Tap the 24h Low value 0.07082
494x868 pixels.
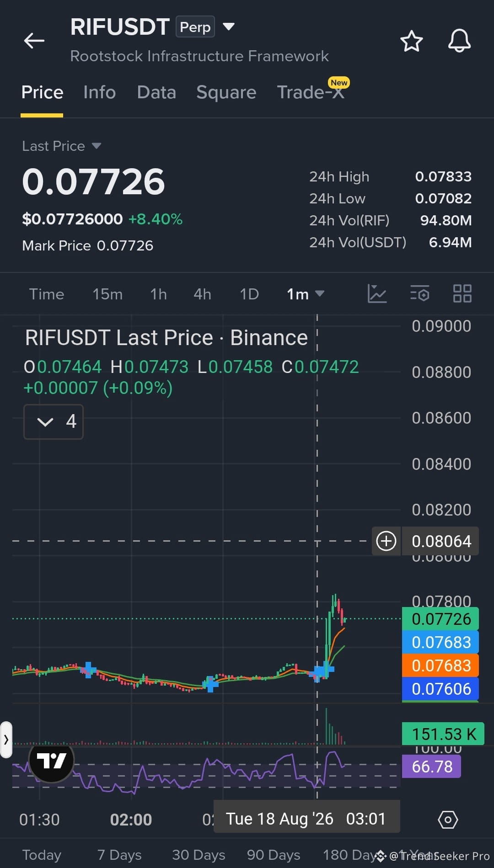click(443, 198)
